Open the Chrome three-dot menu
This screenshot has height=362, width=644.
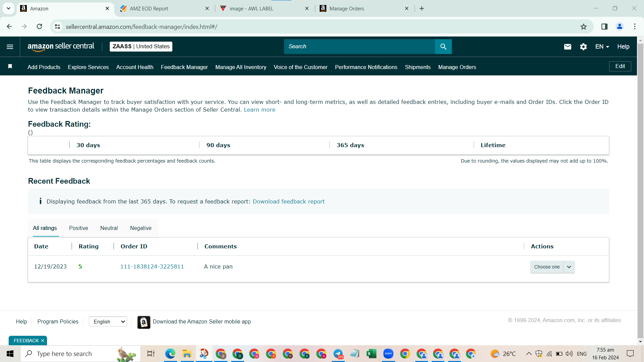635,26
